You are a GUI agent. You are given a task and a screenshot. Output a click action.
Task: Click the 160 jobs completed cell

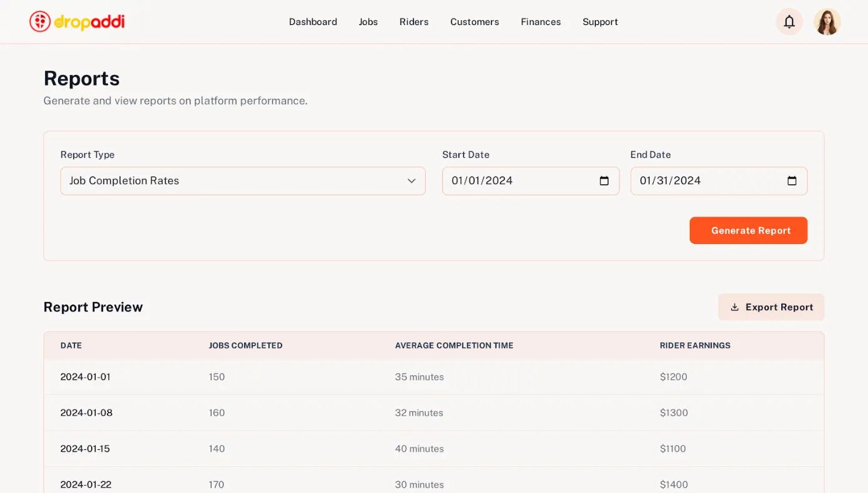pos(217,413)
